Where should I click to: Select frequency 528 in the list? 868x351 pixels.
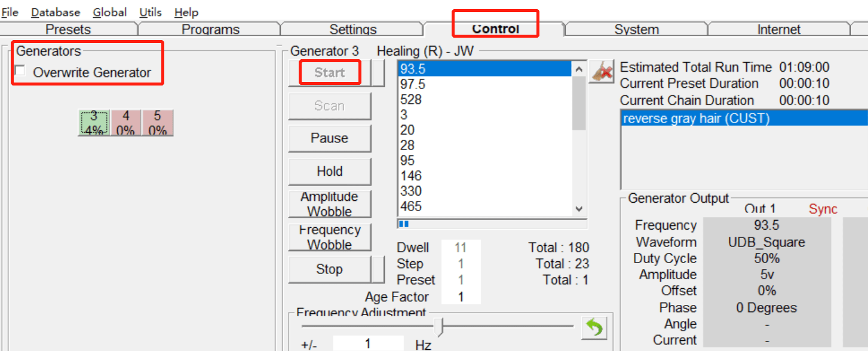(x=484, y=100)
